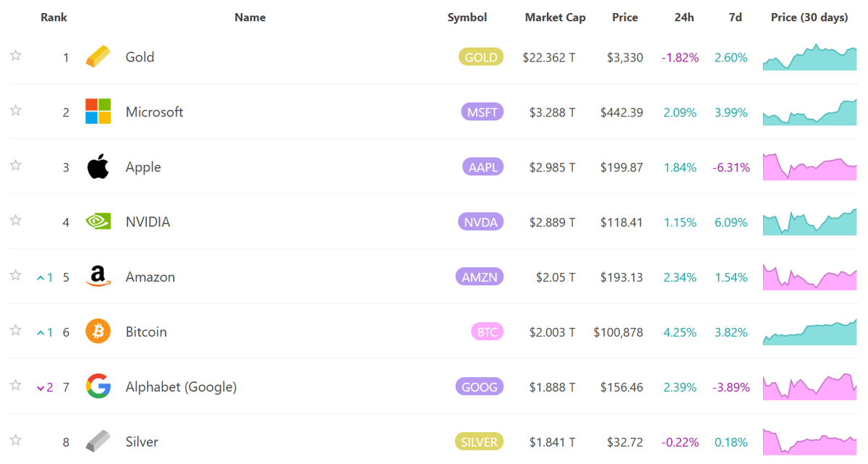The image size is (868, 464).
Task: Click the Silver bar icon
Action: click(x=98, y=442)
